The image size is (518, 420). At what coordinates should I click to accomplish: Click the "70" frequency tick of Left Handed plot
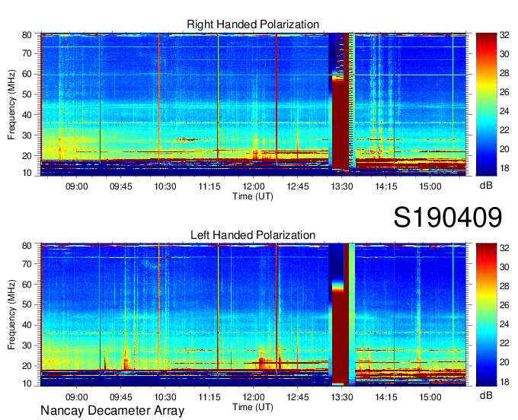tap(27, 264)
